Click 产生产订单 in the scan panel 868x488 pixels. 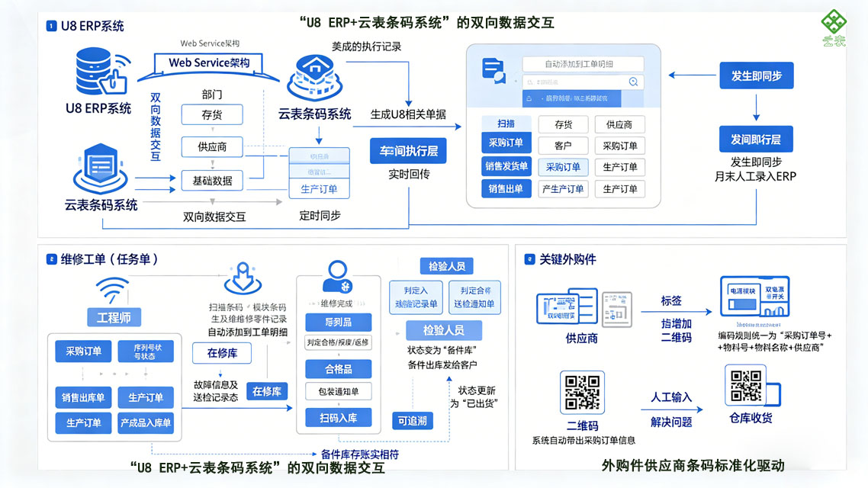click(x=563, y=188)
